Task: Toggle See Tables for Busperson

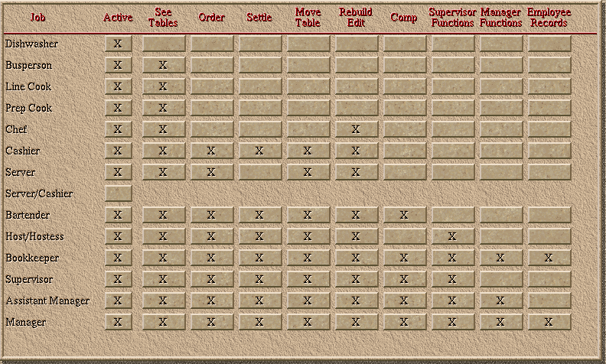Action: coord(163,65)
